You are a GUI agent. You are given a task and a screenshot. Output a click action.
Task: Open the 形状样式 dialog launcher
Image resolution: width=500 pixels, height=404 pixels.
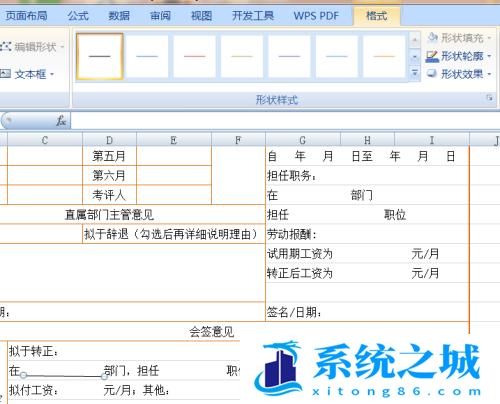489,98
